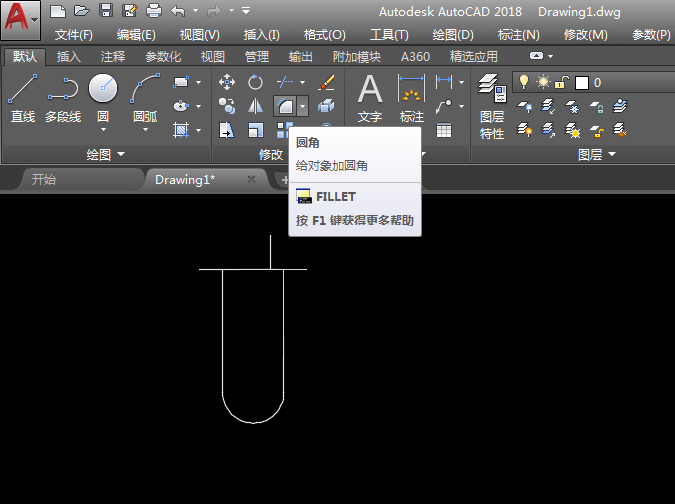Activate the Arc (圆弧) tool

point(145,102)
